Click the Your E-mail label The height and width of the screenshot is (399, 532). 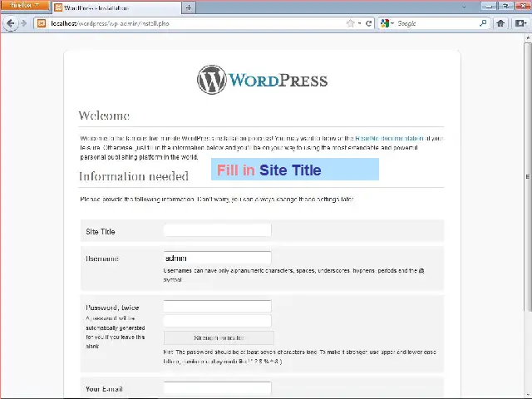coord(104,389)
